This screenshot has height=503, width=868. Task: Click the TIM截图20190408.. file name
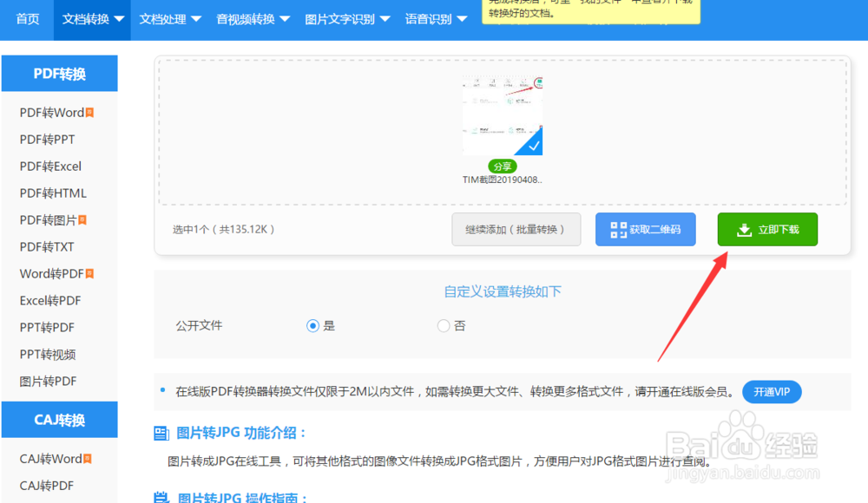(503, 180)
